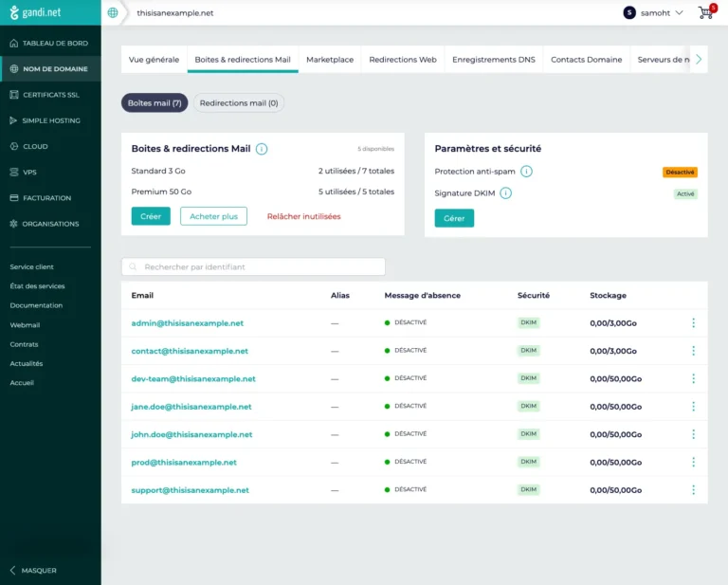Click the samoht user avatar

[629, 13]
